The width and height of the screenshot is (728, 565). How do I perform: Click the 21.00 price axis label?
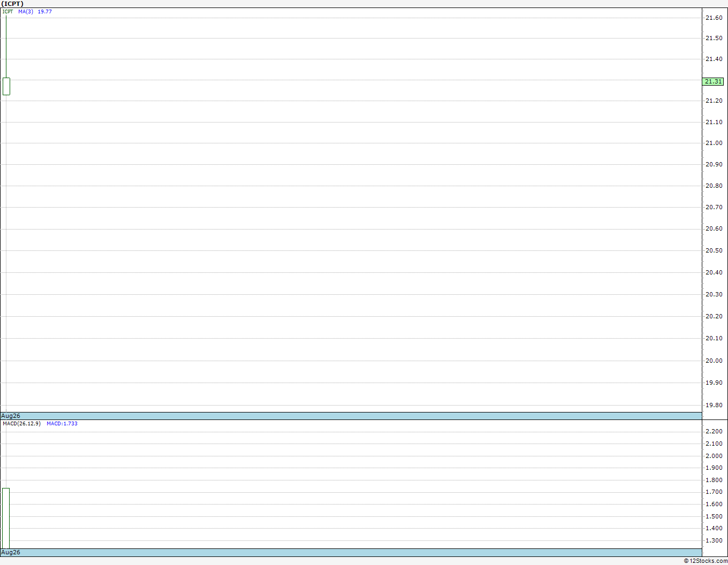714,143
